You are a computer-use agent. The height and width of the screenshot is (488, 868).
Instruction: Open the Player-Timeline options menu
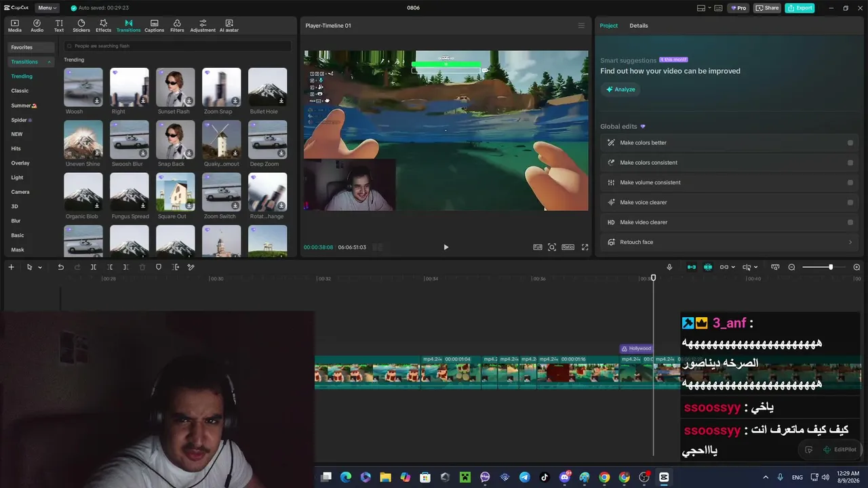pos(581,26)
